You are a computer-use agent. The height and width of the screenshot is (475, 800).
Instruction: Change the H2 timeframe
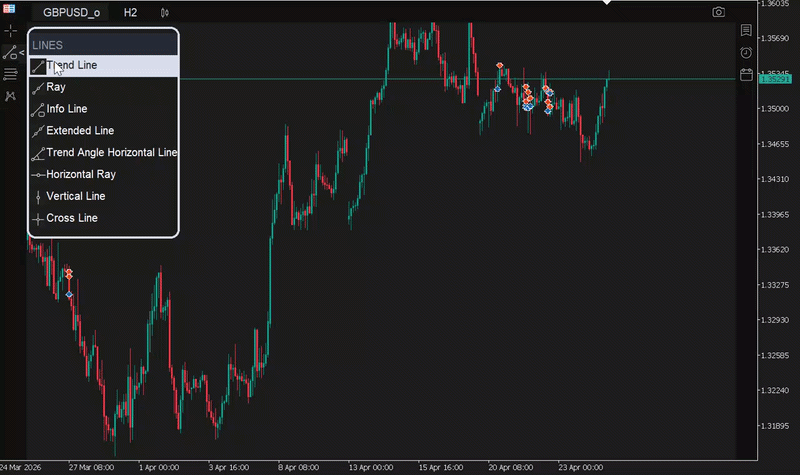[x=130, y=13]
